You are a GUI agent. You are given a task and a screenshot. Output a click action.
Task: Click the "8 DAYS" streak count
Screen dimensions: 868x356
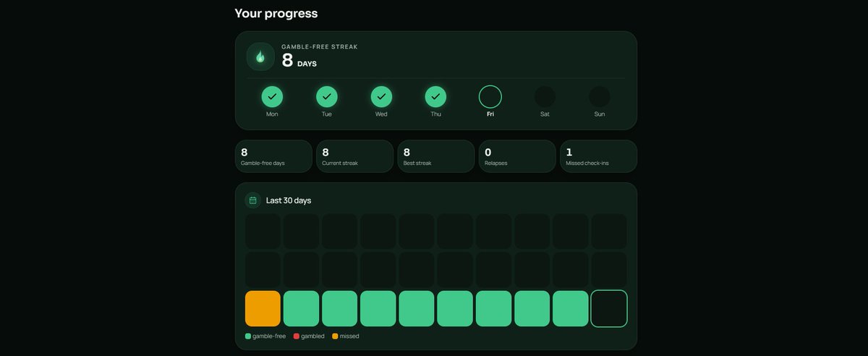(x=299, y=61)
